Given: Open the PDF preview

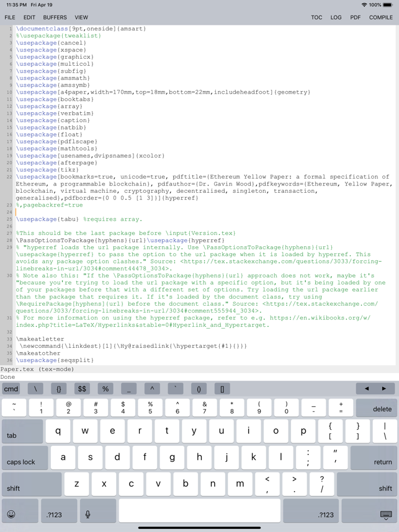Looking at the screenshot, I should click(355, 17).
